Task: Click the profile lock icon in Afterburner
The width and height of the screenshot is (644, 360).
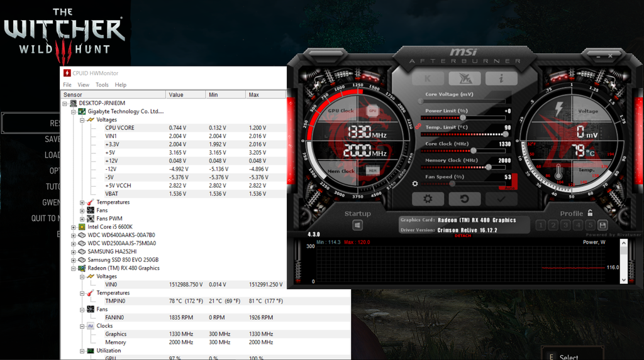Action: pyautogui.click(x=590, y=212)
